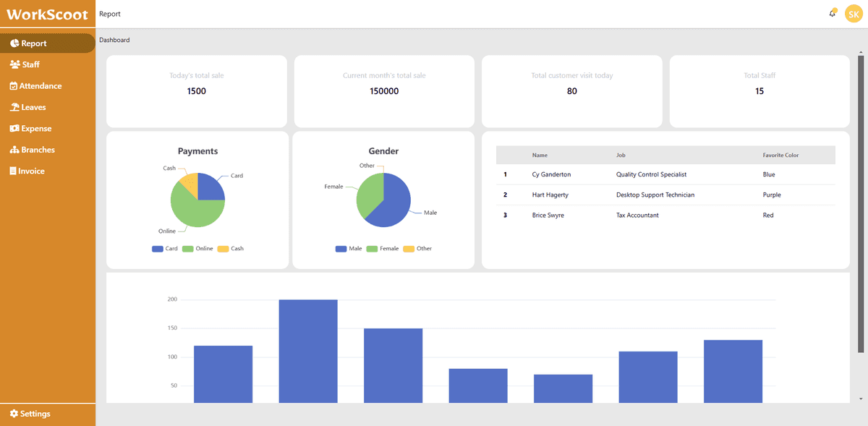Image resolution: width=868 pixels, height=426 pixels.
Task: Click the Report title in top bar
Action: 110,14
